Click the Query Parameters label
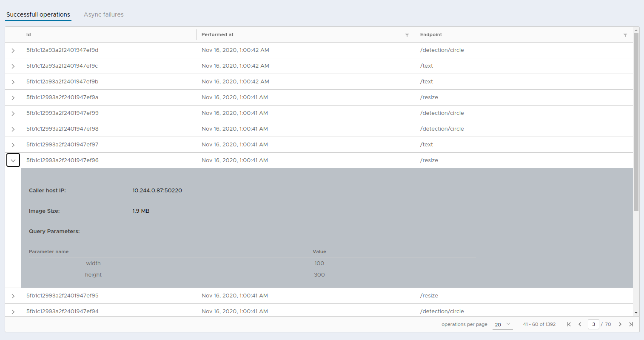 pos(54,231)
